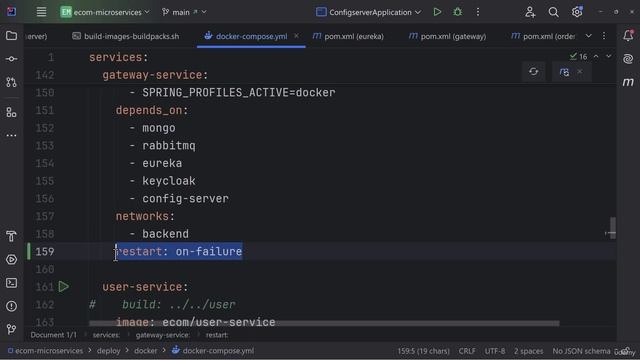Click deploy folder in navigation bar
This screenshot has width=640, height=360.
[x=109, y=351]
